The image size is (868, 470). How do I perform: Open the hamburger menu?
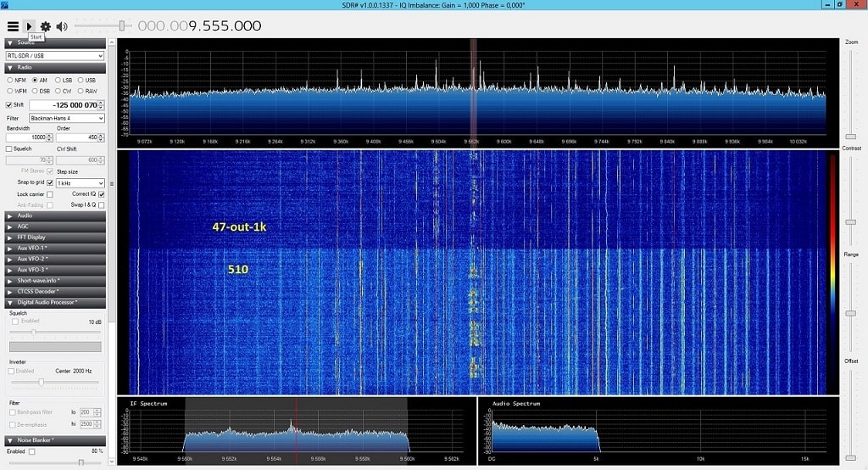point(13,26)
